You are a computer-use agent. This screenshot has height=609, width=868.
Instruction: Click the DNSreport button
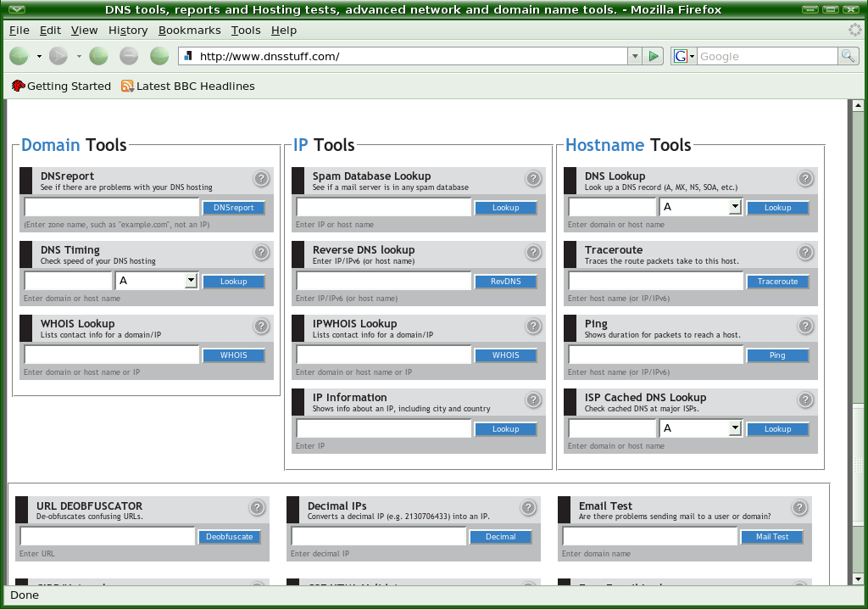[x=234, y=207]
